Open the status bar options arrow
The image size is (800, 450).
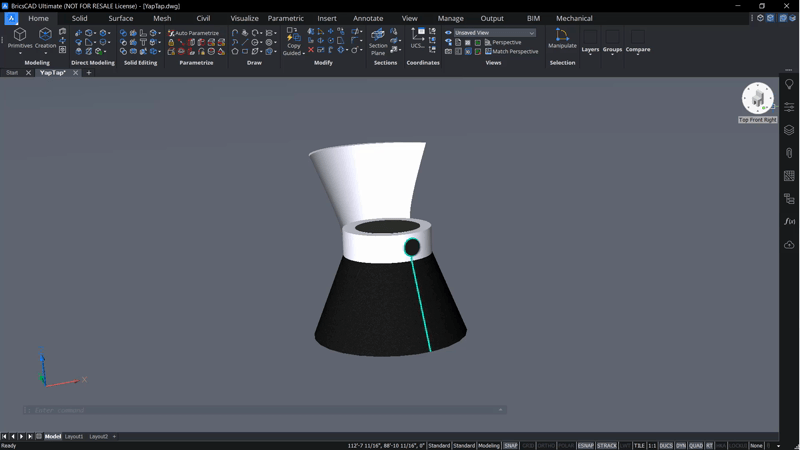click(x=778, y=446)
